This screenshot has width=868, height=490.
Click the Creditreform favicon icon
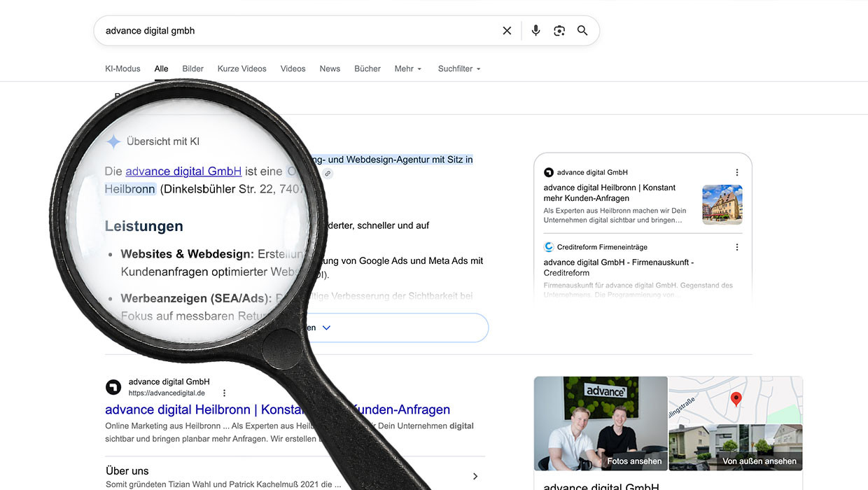point(549,247)
